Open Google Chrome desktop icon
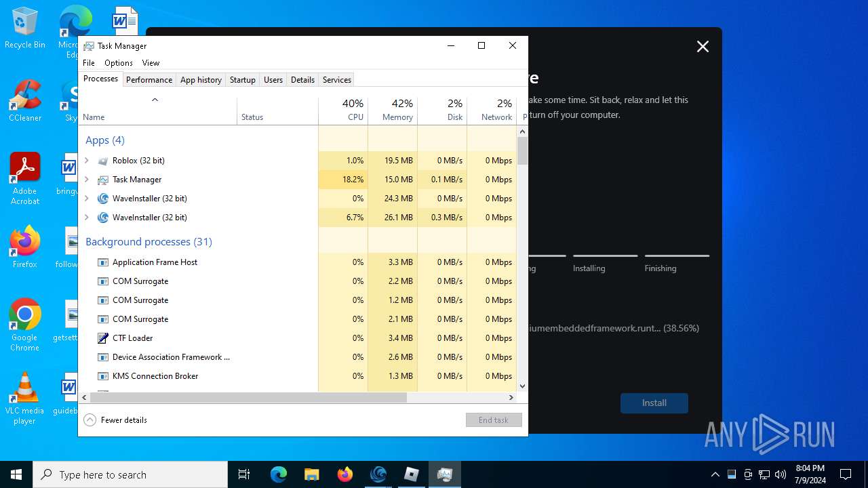This screenshot has width=868, height=488. [25, 325]
